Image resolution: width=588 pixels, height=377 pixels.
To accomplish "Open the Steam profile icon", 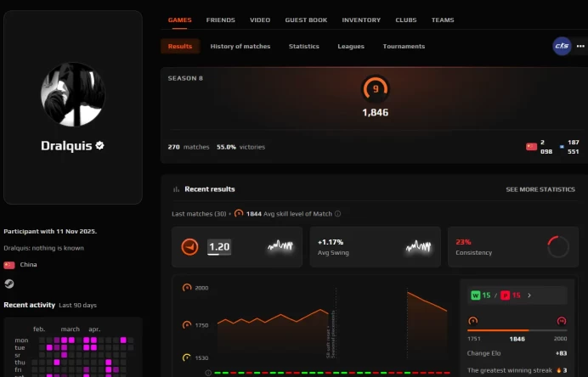I will point(9,284).
